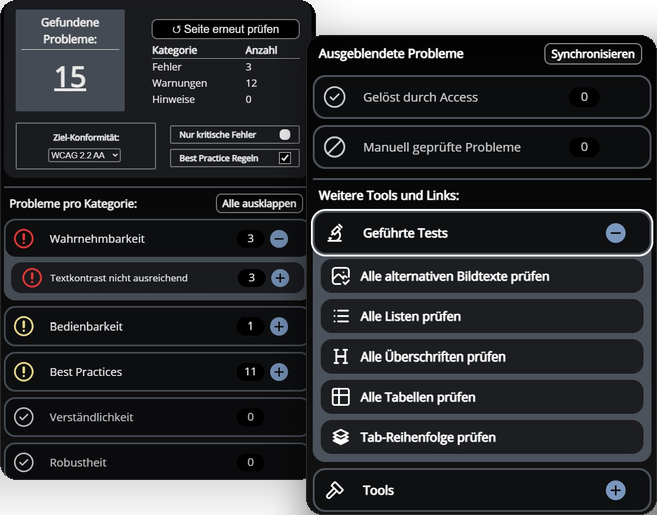The width and height of the screenshot is (657, 515).
Task: Open the WCAG 2.2 AA conformity dropdown
Action: click(x=85, y=155)
